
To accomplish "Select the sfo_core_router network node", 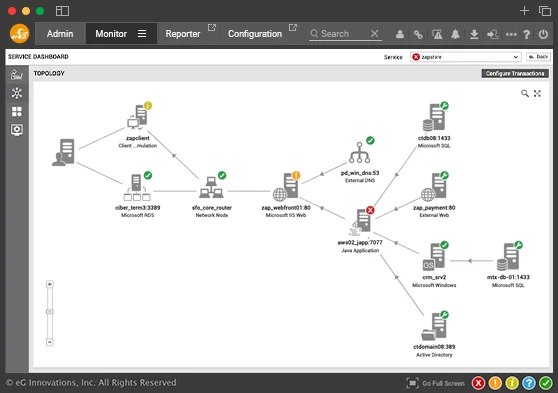I will (211, 187).
